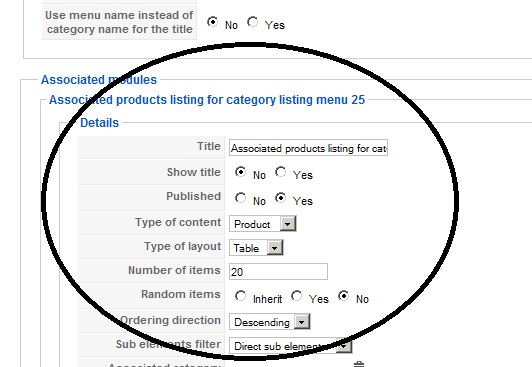Click the Details section heading

click(x=99, y=123)
